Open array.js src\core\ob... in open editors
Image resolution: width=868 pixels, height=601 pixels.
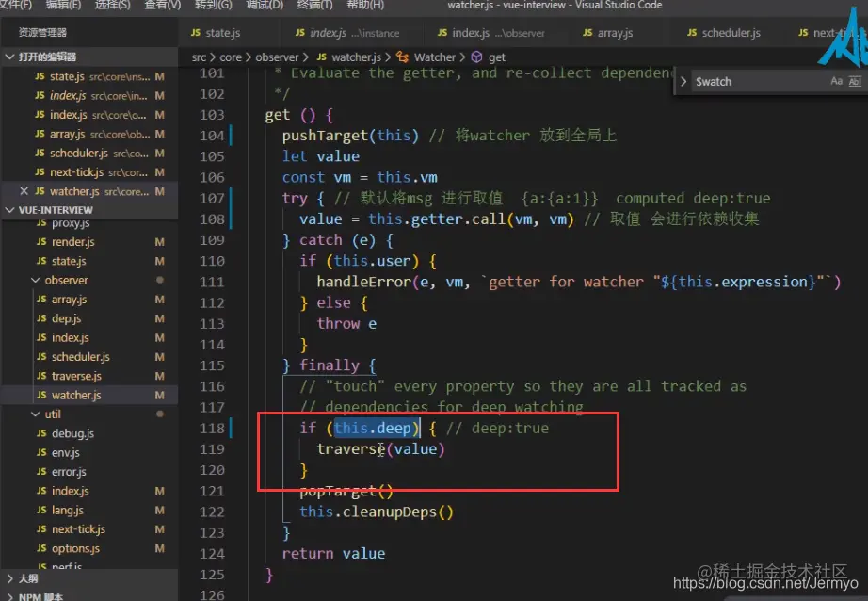pos(89,134)
